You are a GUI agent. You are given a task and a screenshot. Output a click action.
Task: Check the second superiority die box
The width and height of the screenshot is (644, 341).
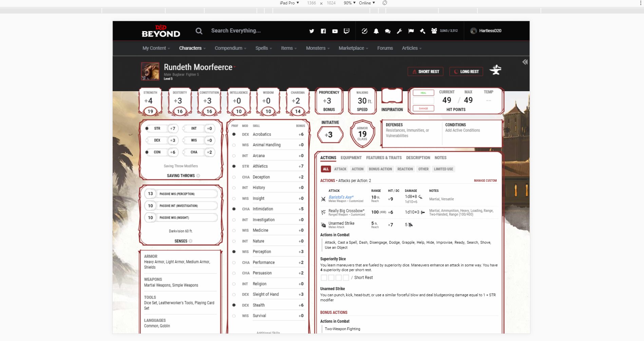point(331,278)
